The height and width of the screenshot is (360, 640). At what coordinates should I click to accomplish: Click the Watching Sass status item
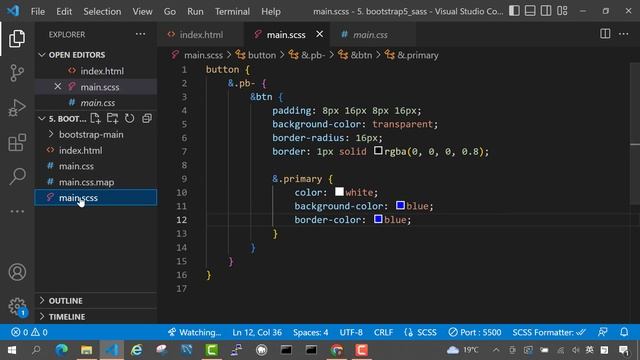[x=194, y=332]
